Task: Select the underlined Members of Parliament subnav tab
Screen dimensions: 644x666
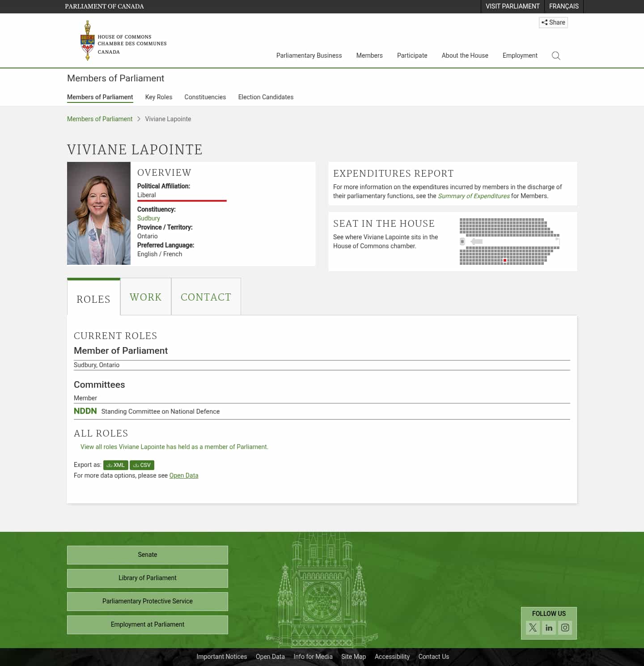Action: point(100,97)
